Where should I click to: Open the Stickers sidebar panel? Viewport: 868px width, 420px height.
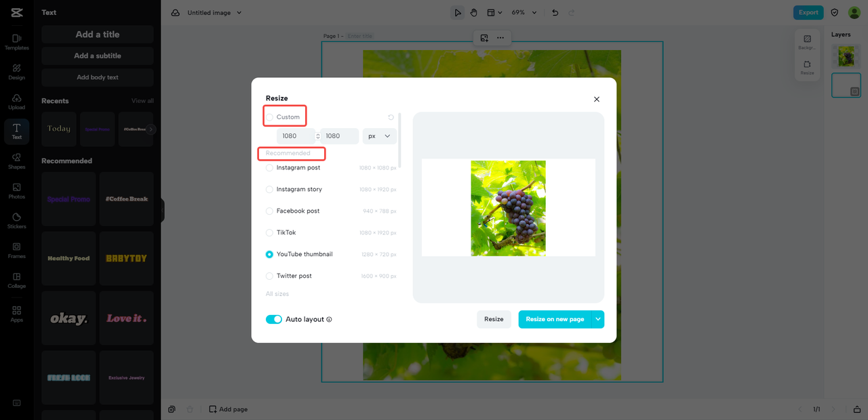point(16,221)
